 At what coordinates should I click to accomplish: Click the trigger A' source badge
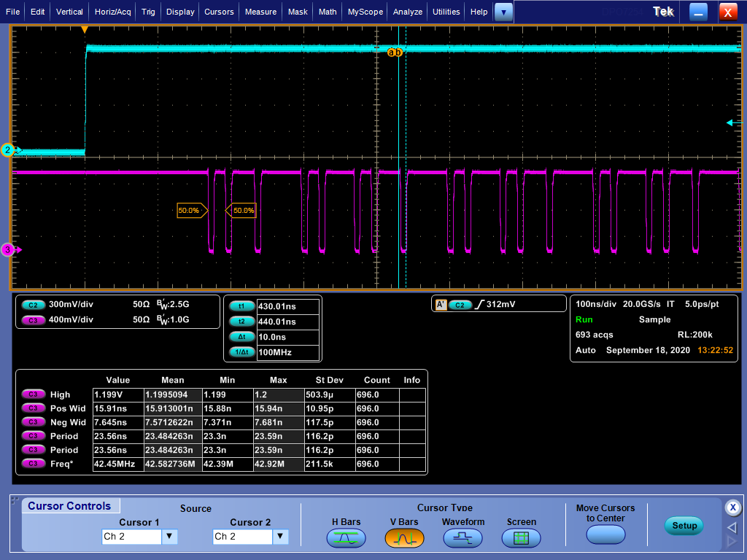[x=441, y=305]
